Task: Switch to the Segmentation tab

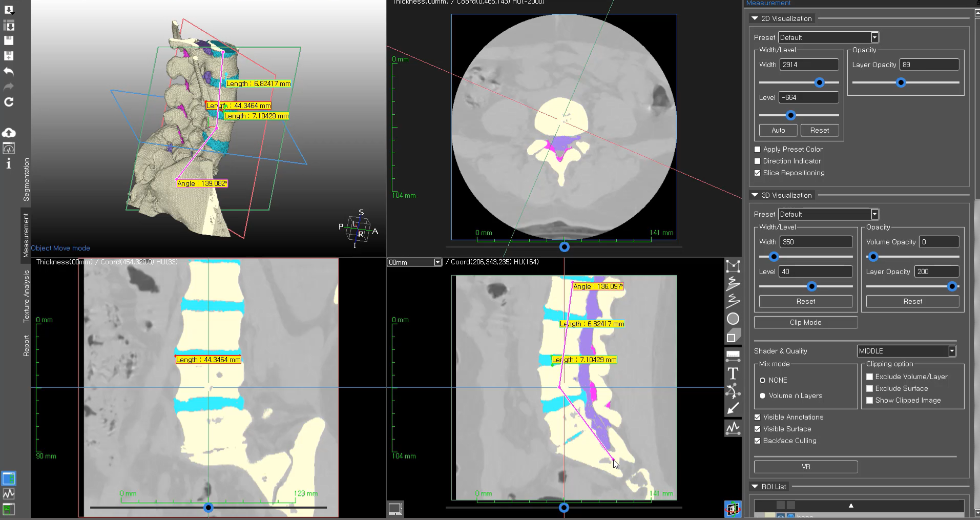Action: (x=26, y=179)
